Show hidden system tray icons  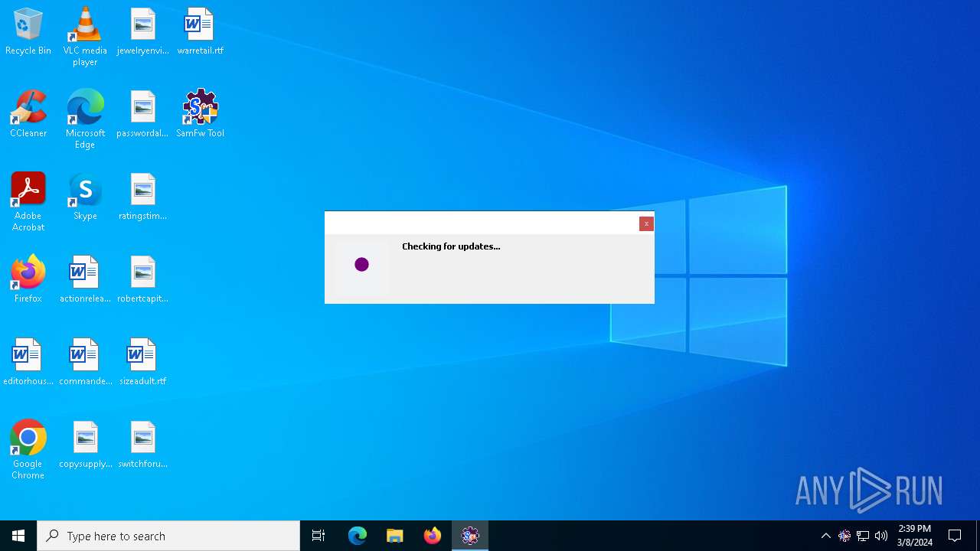point(825,536)
